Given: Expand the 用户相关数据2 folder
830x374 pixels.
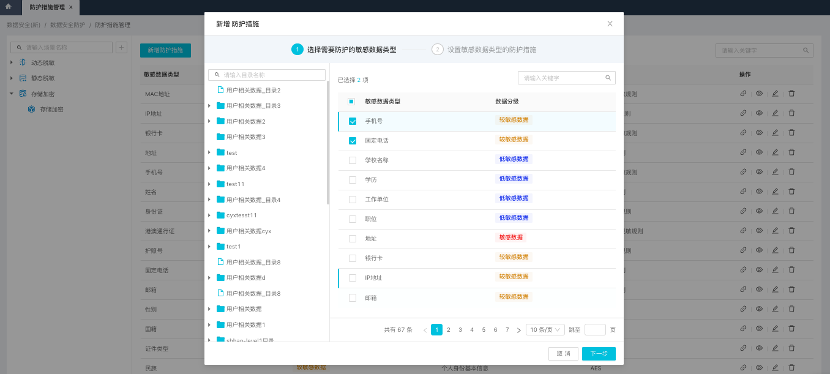Looking at the screenshot, I should 210,121.
